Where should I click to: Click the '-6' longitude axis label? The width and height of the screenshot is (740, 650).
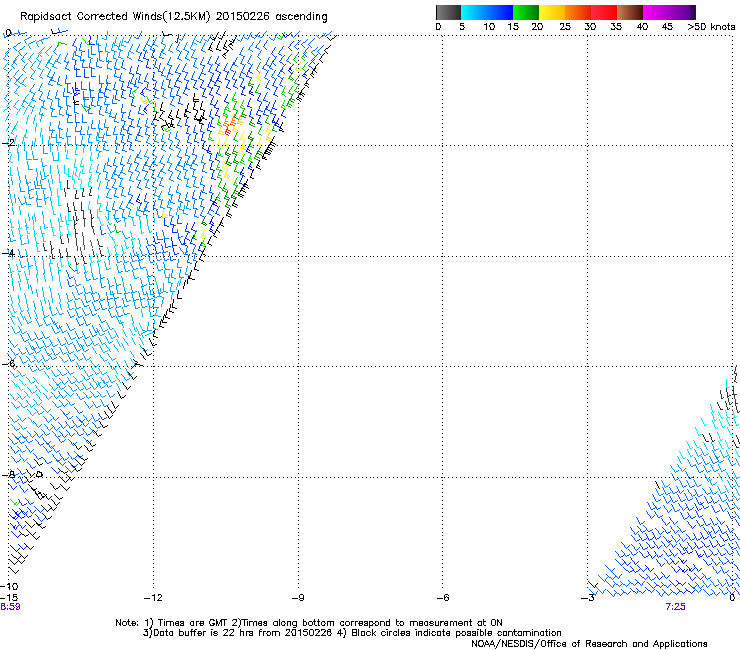[443, 598]
